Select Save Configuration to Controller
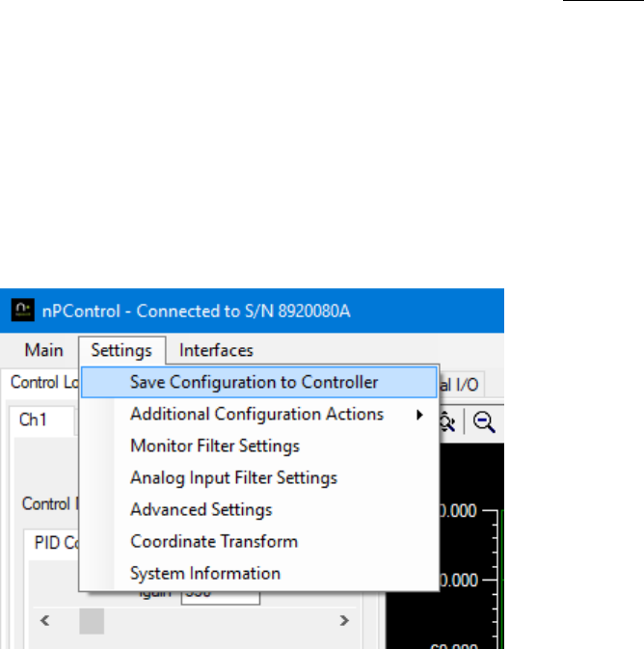Image resolution: width=644 pixels, height=649 pixels. coord(259,382)
